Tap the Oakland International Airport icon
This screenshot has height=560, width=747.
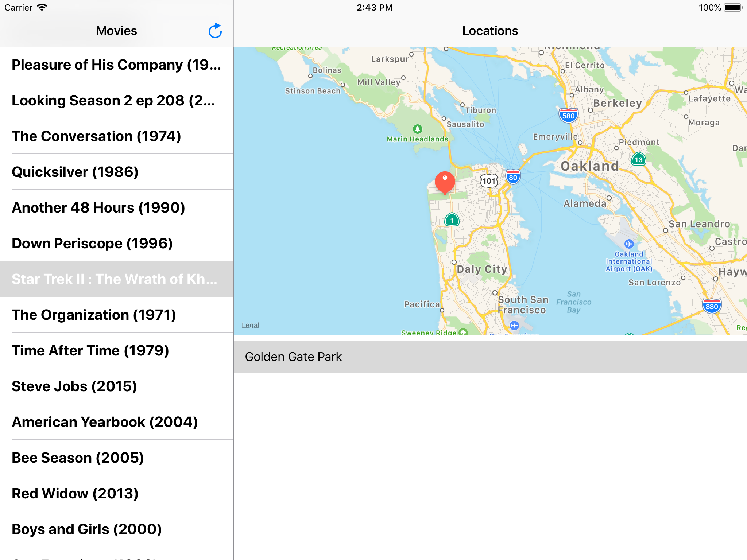pyautogui.click(x=629, y=244)
